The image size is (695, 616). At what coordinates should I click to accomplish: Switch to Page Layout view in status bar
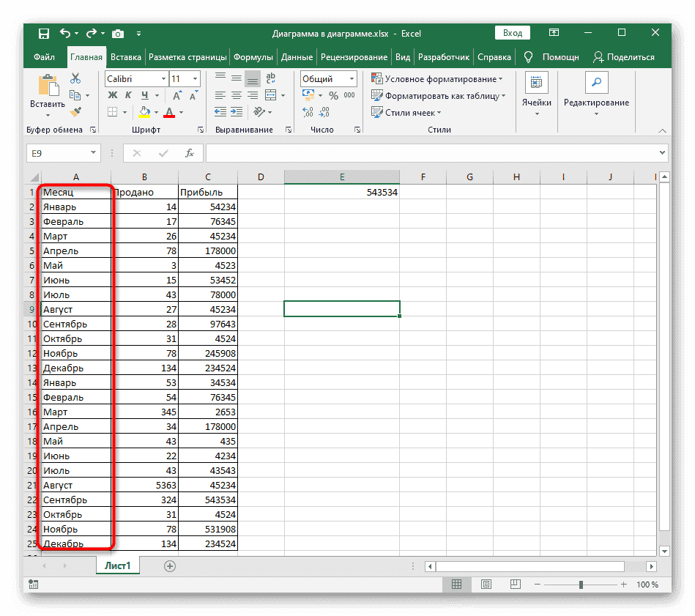pyautogui.click(x=484, y=585)
